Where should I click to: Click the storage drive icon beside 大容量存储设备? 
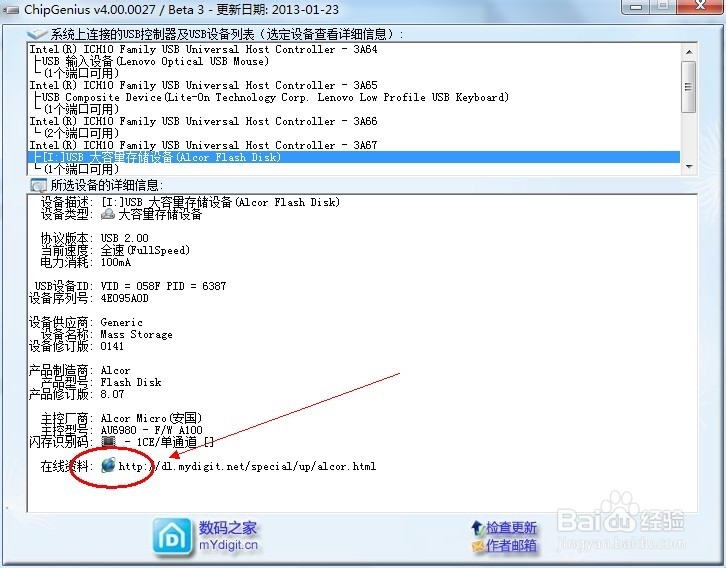tap(108, 214)
